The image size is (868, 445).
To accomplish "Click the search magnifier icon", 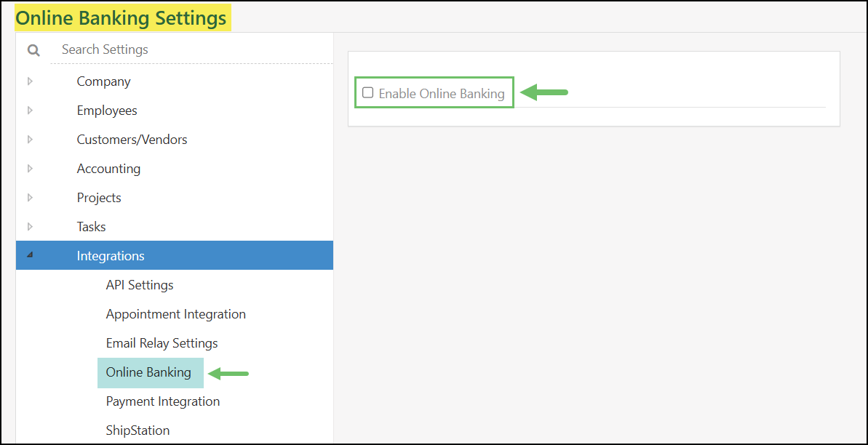I will click(x=33, y=49).
